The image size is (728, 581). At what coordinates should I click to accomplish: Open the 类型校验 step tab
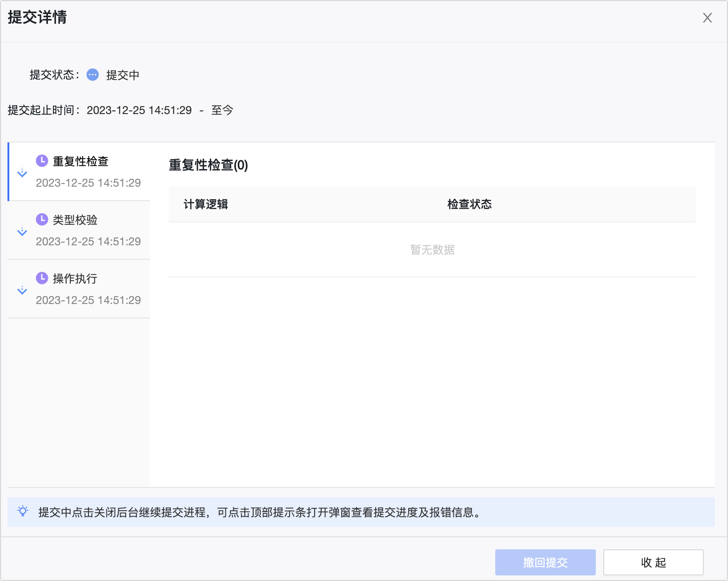tap(79, 230)
